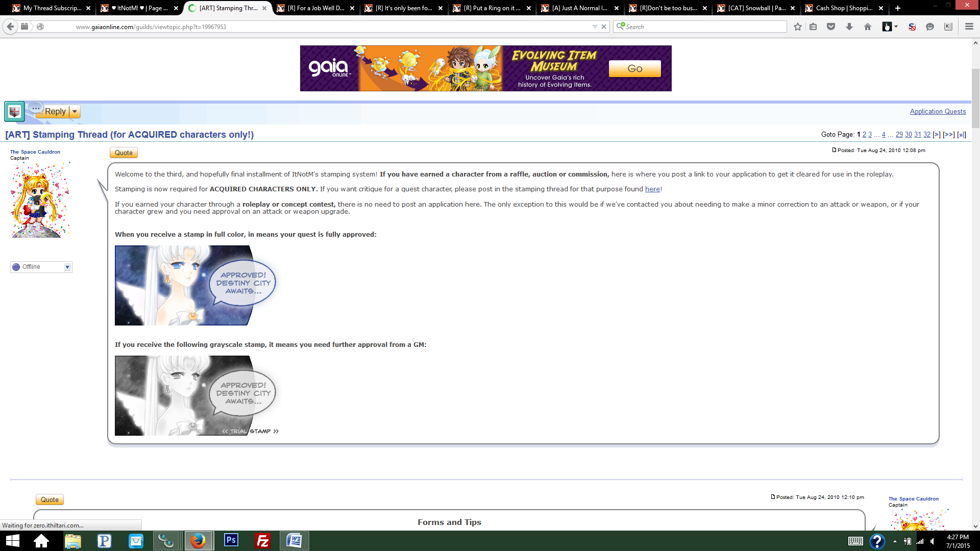Click the grayscale trial stamp image

pos(197,395)
